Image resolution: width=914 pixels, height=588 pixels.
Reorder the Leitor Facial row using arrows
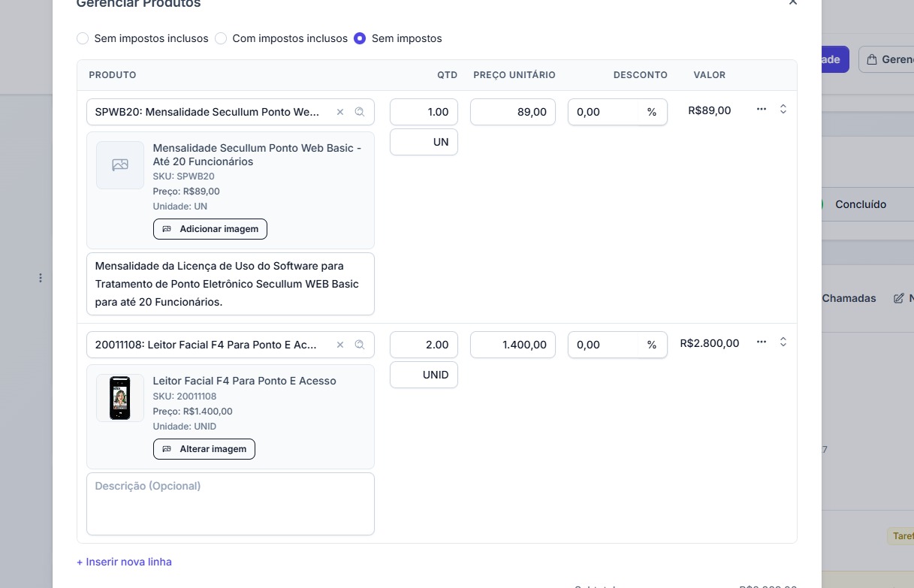783,342
